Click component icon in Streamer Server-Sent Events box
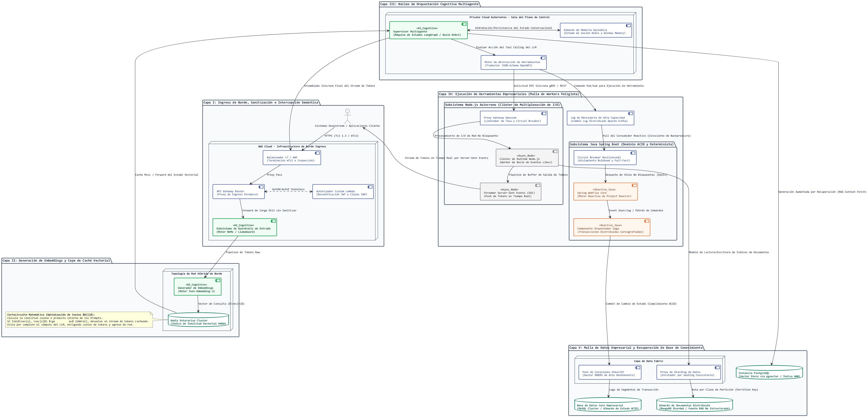The image size is (868, 417). click(537, 185)
